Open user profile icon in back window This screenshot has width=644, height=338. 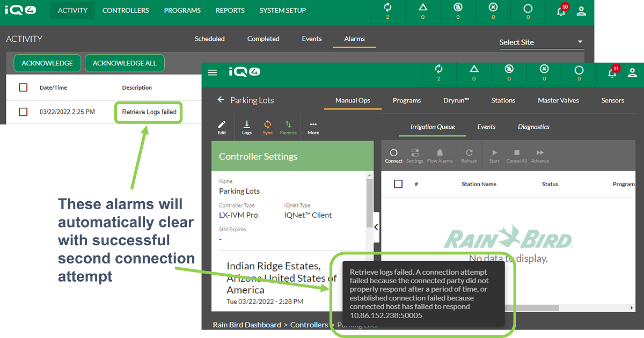click(581, 11)
